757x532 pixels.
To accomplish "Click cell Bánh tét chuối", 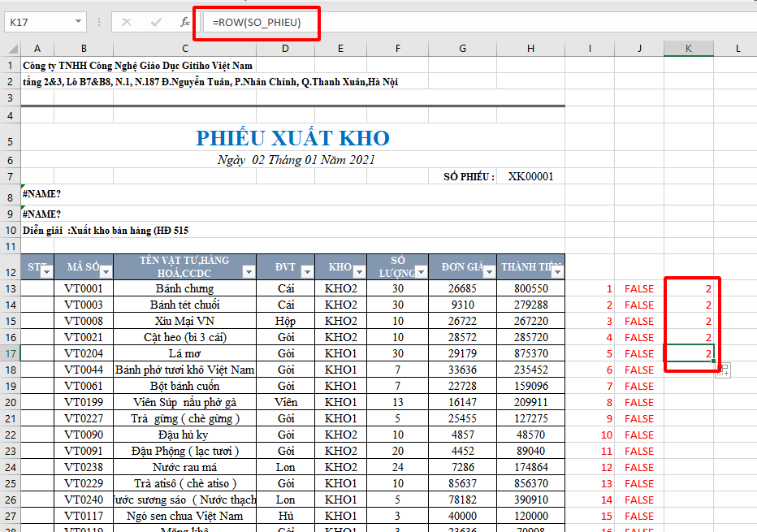I will click(x=185, y=305).
